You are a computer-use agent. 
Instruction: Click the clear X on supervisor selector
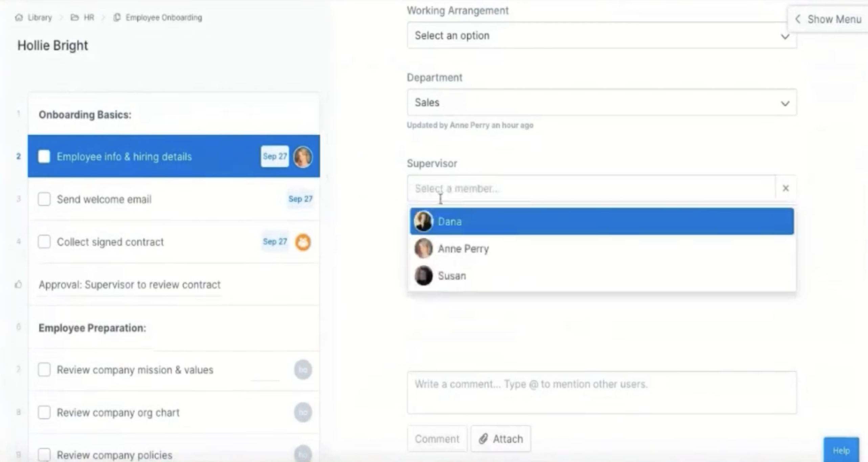click(786, 188)
